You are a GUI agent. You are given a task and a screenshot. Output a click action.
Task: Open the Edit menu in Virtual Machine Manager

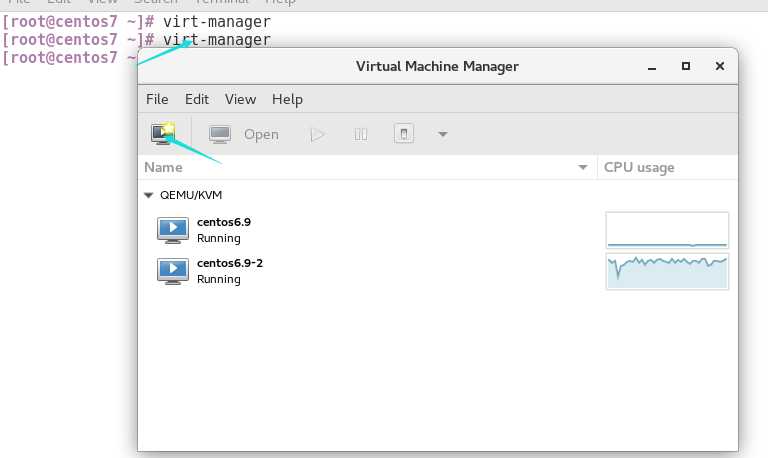point(197,99)
